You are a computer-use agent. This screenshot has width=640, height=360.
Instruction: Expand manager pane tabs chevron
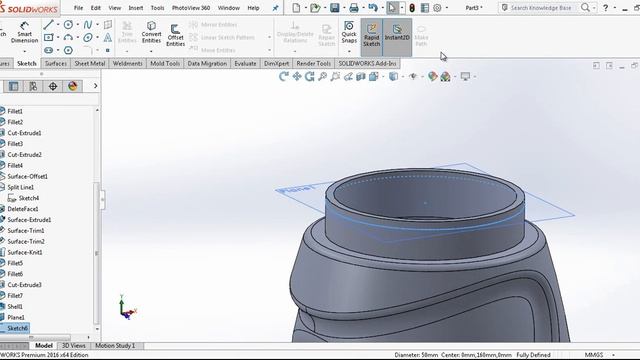click(96, 86)
